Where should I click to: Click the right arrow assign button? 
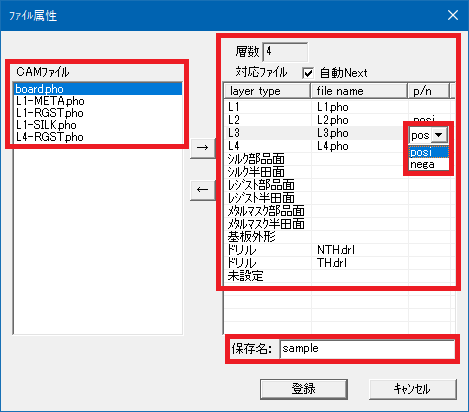tap(203, 147)
